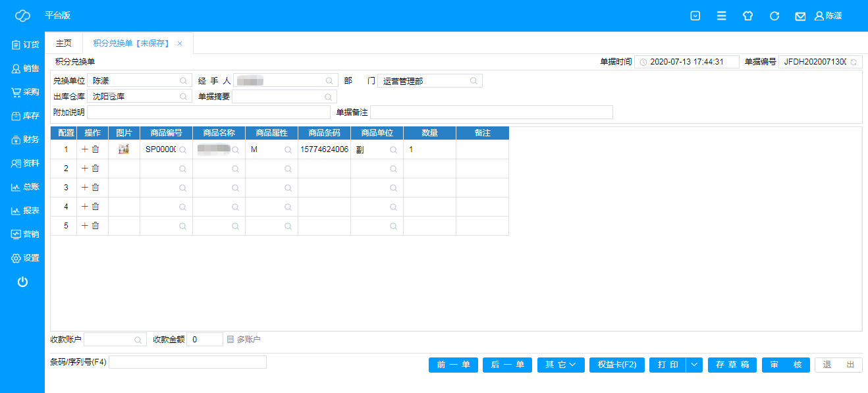This screenshot has height=393, width=868.
Task: Open the user 陈漾 account menu
Action: coord(828,16)
